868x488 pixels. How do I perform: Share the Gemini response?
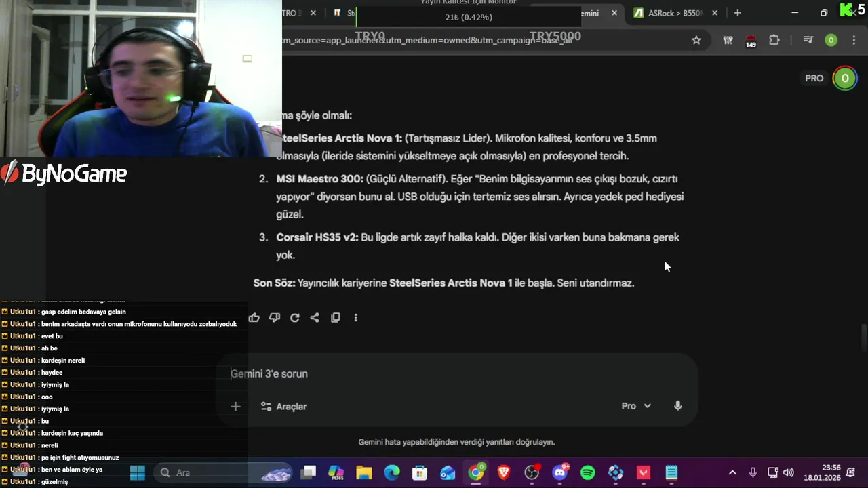click(315, 317)
